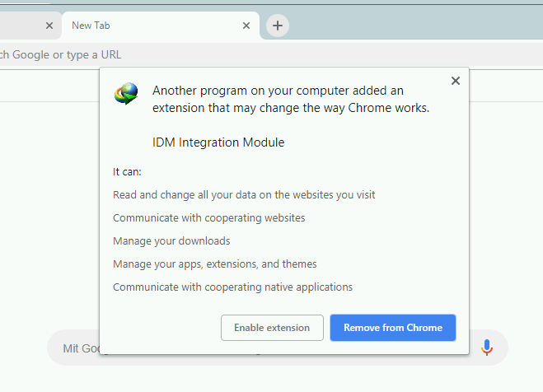This screenshot has width=543, height=392.
Task: Click the Enable extension button
Action: (x=272, y=328)
